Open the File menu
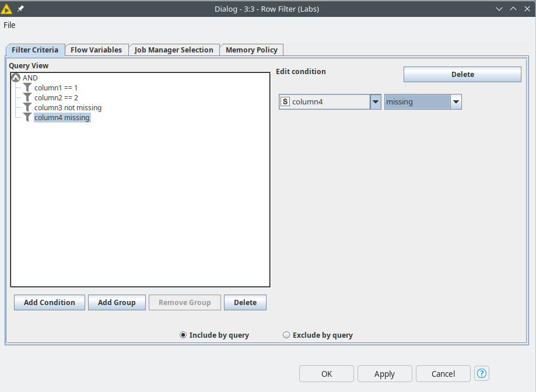This screenshot has height=392, width=536. click(x=9, y=25)
